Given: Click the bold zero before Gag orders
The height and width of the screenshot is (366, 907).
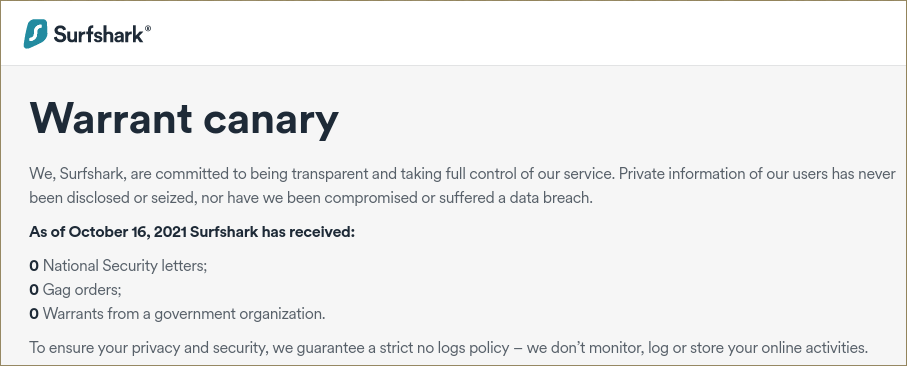Looking at the screenshot, I should pyautogui.click(x=34, y=290).
